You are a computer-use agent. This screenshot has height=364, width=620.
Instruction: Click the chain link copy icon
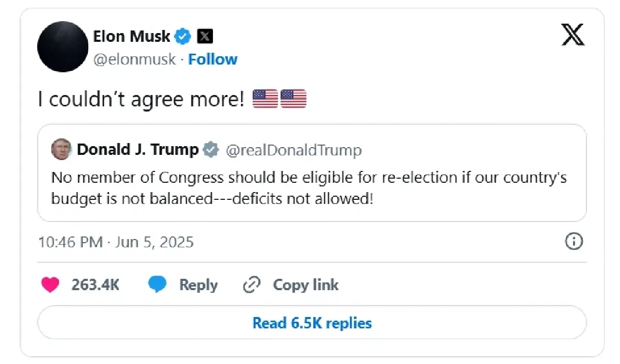pos(251,284)
